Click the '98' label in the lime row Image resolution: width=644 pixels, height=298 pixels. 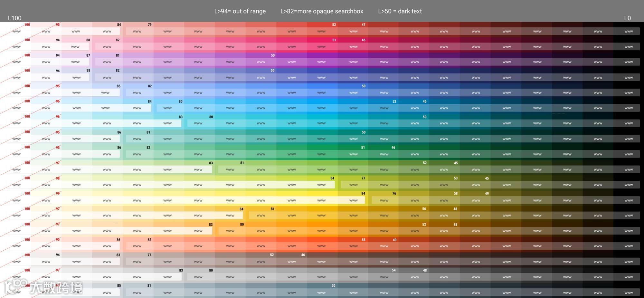coord(58,178)
